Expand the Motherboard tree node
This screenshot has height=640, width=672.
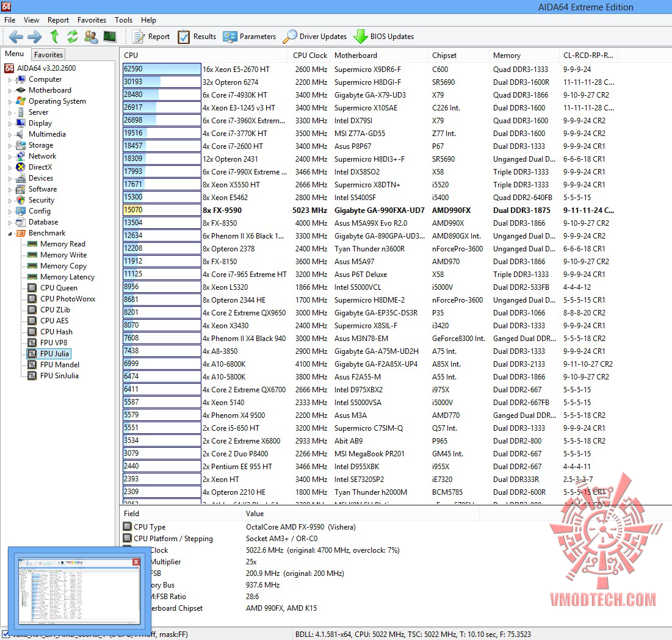coord(10,90)
